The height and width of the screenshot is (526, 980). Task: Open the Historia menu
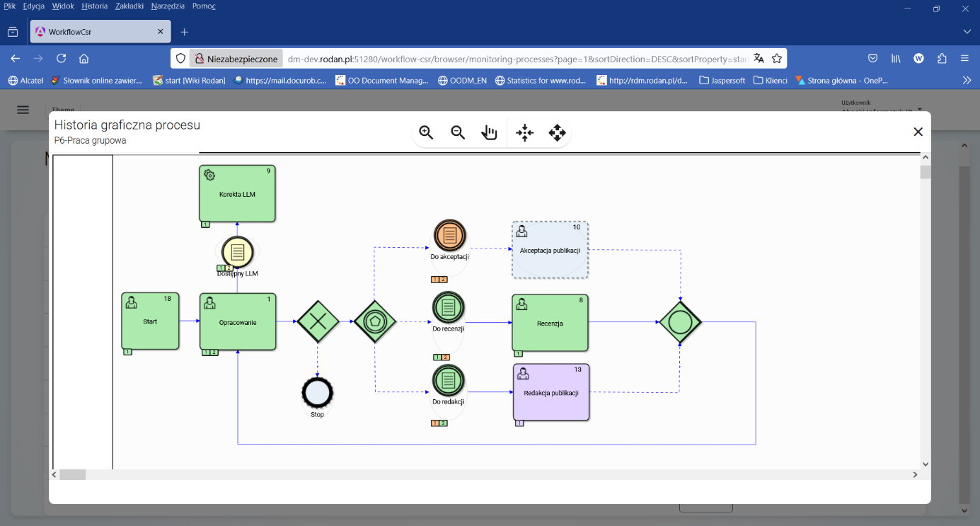coord(94,6)
